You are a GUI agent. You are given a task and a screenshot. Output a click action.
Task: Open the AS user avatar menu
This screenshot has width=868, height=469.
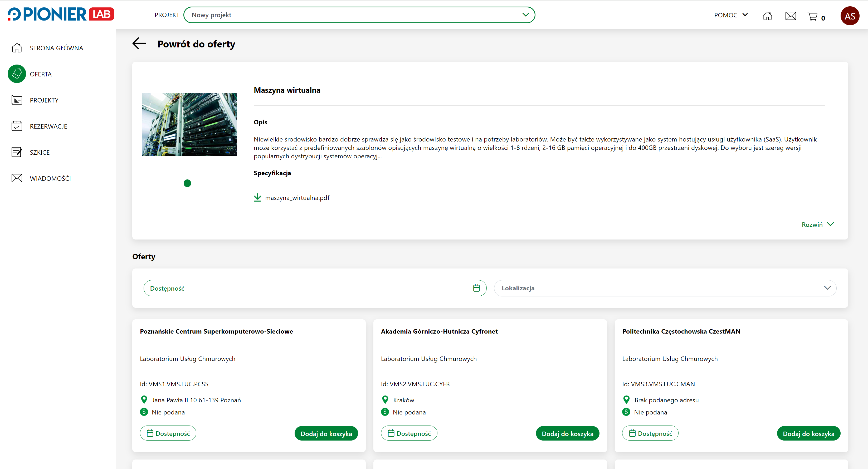(x=850, y=16)
